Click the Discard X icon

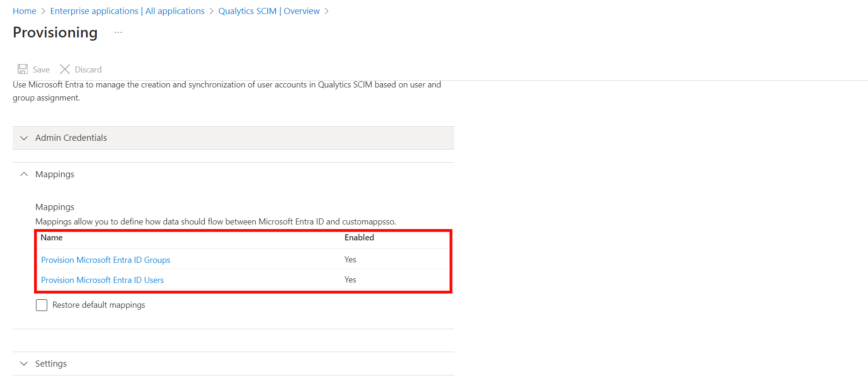65,69
